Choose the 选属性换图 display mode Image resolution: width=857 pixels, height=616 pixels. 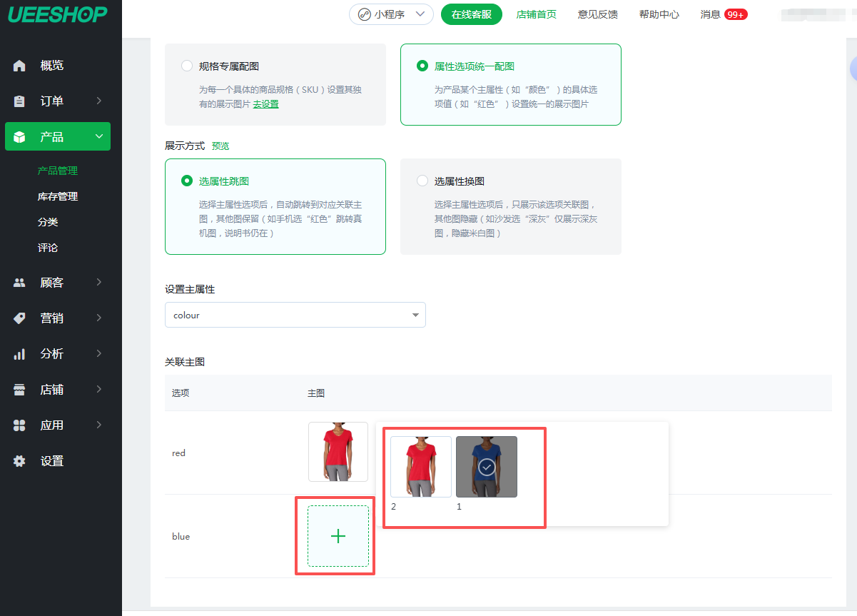coord(422,181)
